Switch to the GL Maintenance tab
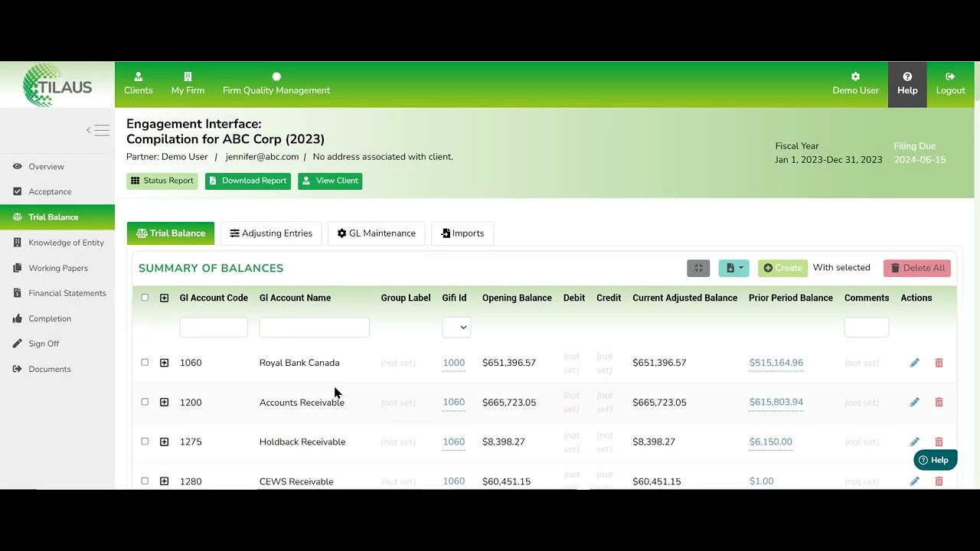 coord(376,233)
